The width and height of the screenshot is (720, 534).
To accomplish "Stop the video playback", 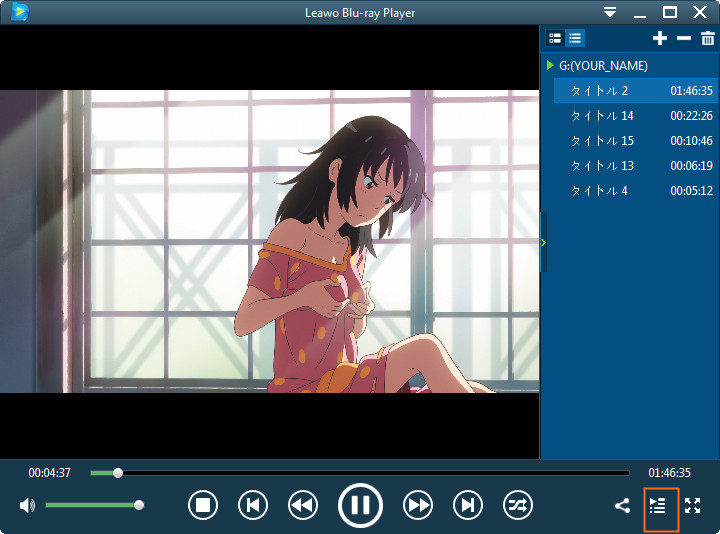I will pos(202,505).
